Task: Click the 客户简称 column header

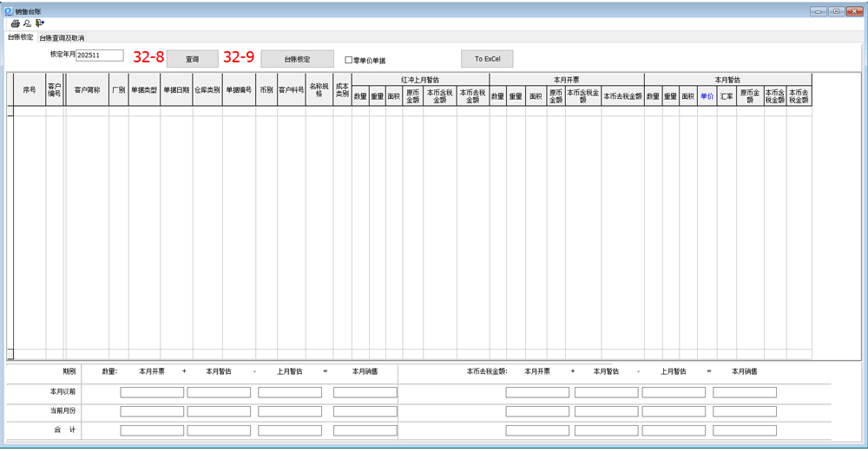Action: click(87, 89)
